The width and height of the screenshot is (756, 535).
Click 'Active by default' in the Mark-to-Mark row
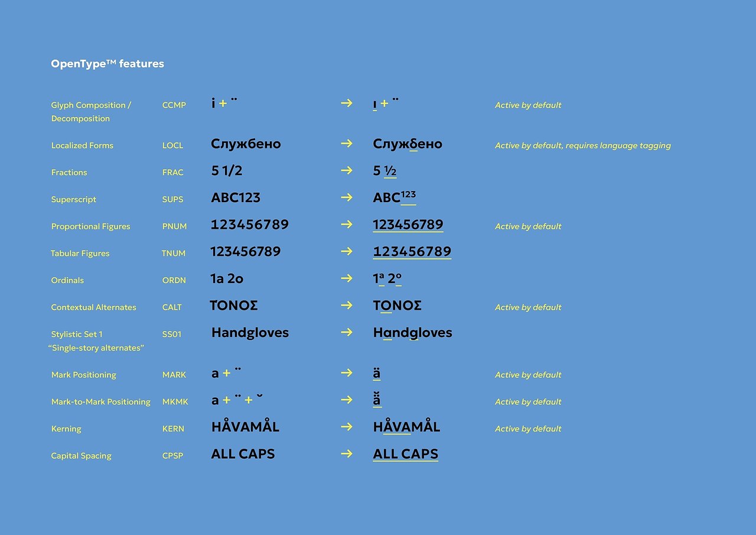point(529,402)
